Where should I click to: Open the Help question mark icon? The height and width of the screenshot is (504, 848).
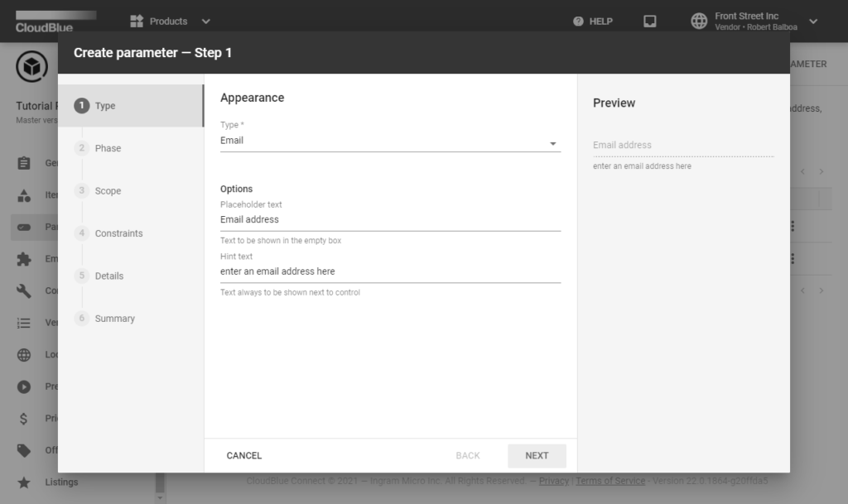tap(578, 22)
